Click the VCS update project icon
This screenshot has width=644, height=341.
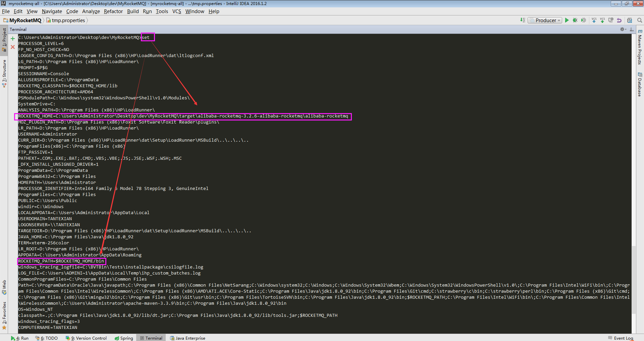594,20
